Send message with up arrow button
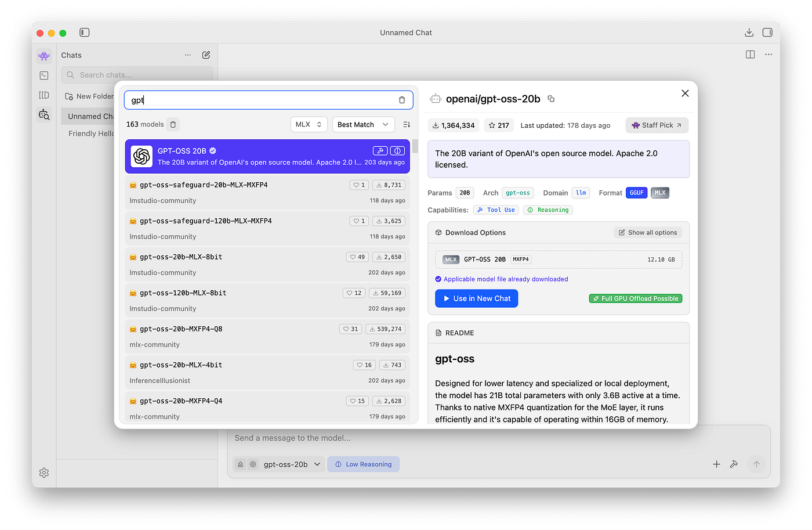 tap(756, 464)
